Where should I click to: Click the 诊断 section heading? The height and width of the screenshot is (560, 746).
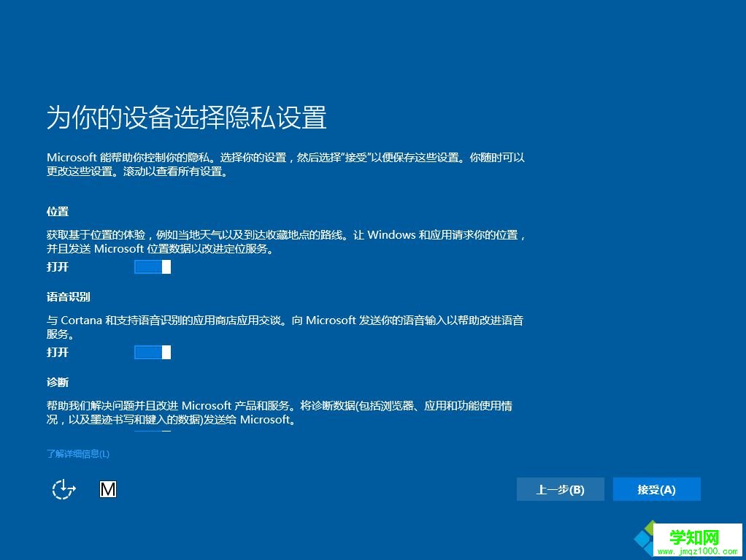(x=57, y=382)
